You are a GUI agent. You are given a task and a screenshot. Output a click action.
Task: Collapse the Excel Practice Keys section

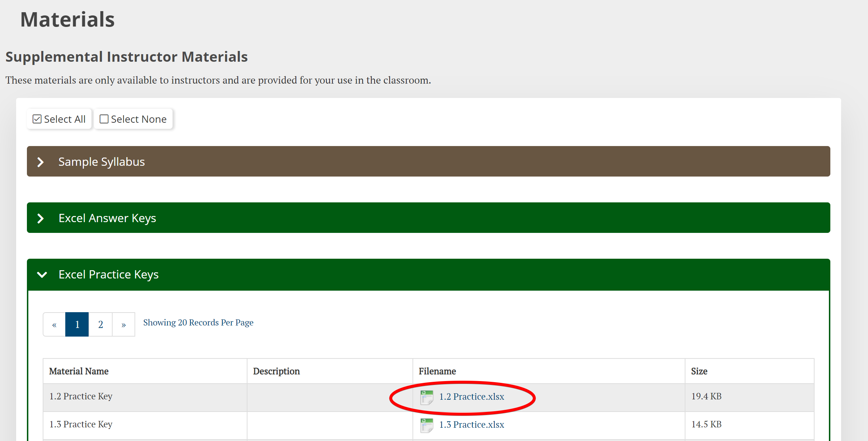pyautogui.click(x=108, y=275)
